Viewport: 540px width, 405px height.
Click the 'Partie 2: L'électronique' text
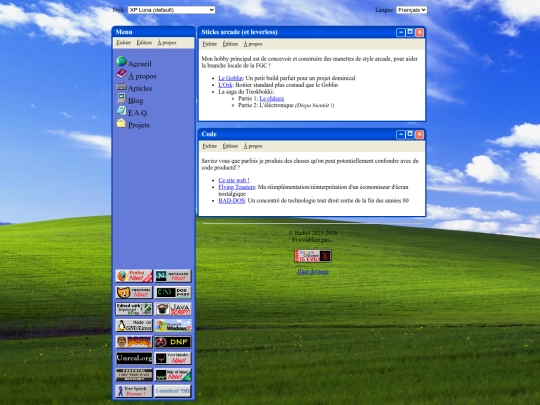[266, 105]
